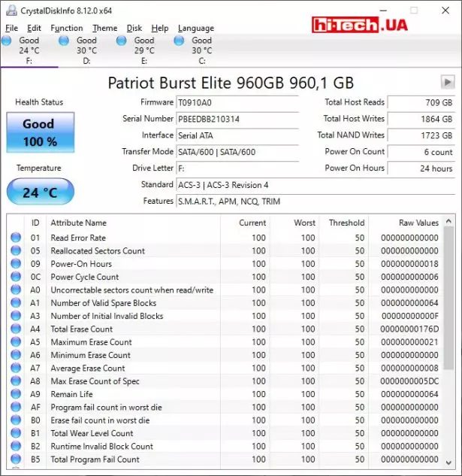Click status orb for Number of Initial Invalid Blocks
The height and width of the screenshot is (476, 462).
click(x=16, y=316)
